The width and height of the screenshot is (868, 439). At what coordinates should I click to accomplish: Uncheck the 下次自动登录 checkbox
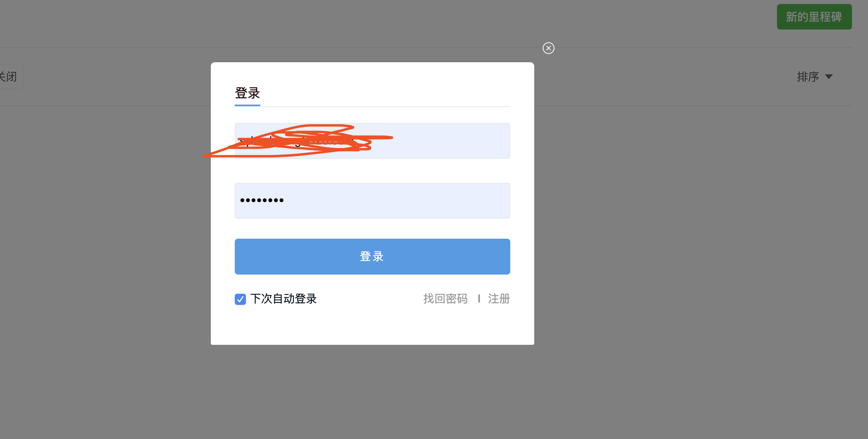(240, 299)
